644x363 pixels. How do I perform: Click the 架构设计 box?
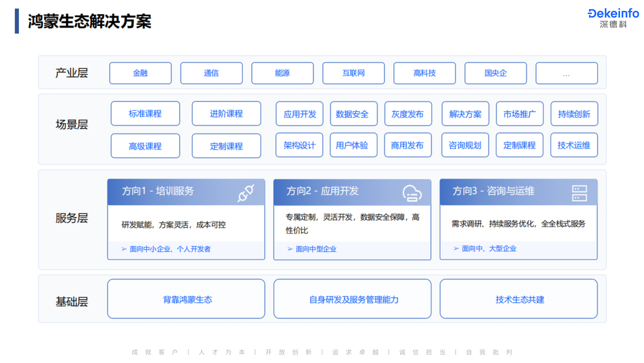299,145
